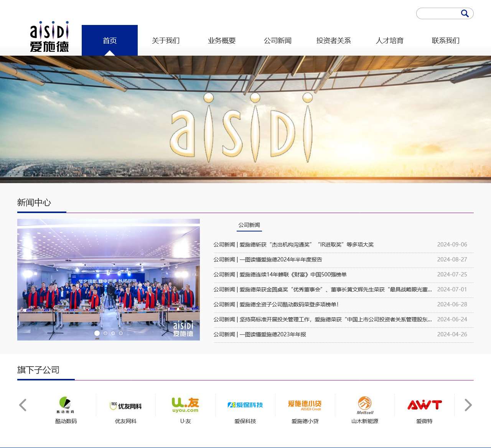The image size is (491, 448).
Task: Click the U·友 caption text
Action: click(x=186, y=421)
